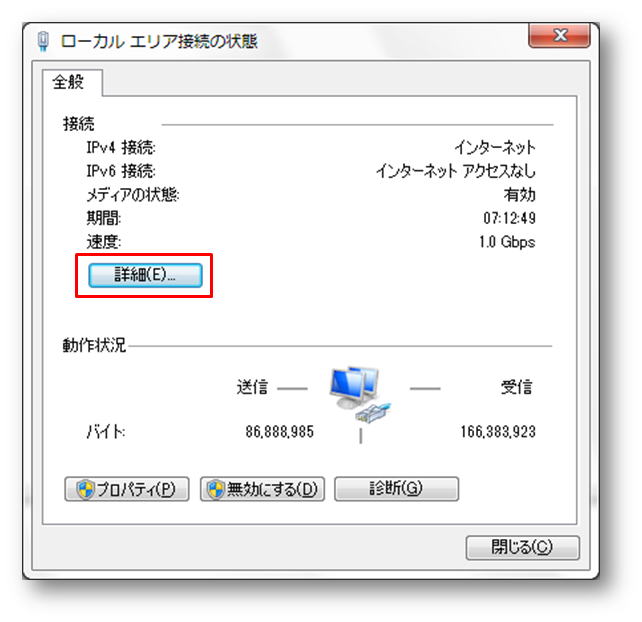The width and height of the screenshot is (642, 622).
Task: Open プロパティ(P) for this connection
Action: [127, 489]
